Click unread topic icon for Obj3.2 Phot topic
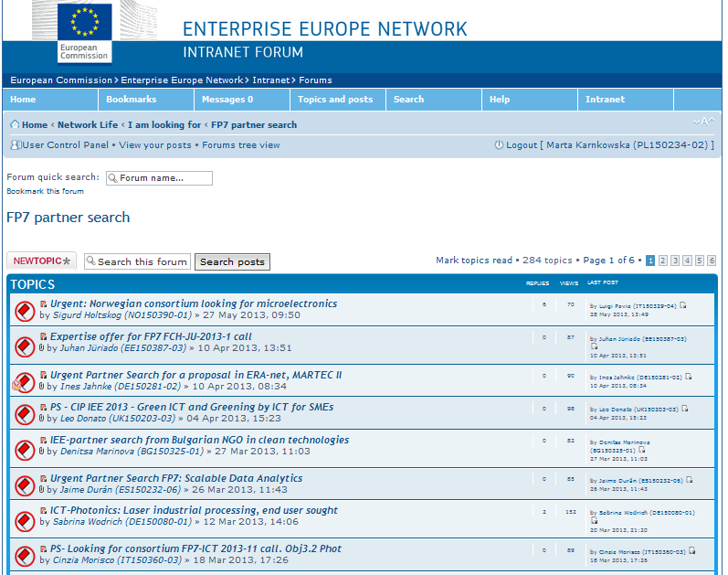This screenshot has height=575, width=728. (x=25, y=556)
